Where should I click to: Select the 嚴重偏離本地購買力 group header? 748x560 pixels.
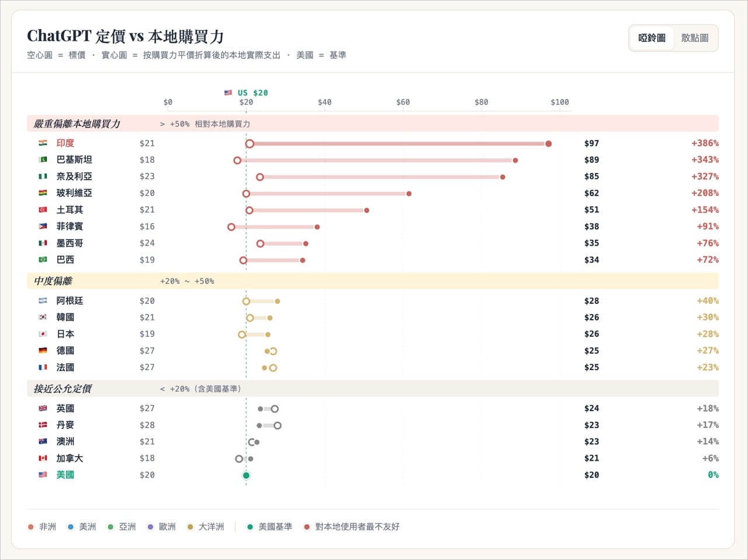click(373, 123)
